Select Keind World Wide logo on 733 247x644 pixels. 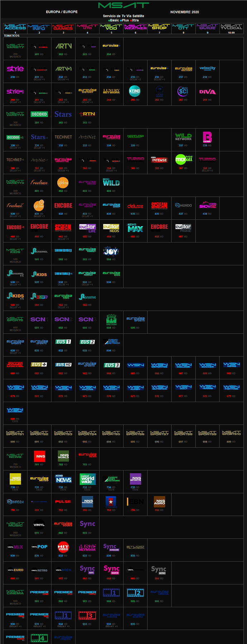(87, 479)
